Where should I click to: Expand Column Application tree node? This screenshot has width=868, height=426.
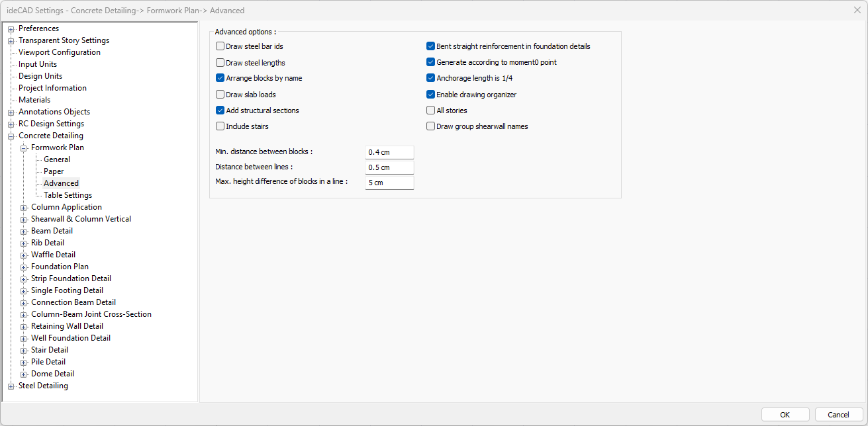pyautogui.click(x=24, y=207)
